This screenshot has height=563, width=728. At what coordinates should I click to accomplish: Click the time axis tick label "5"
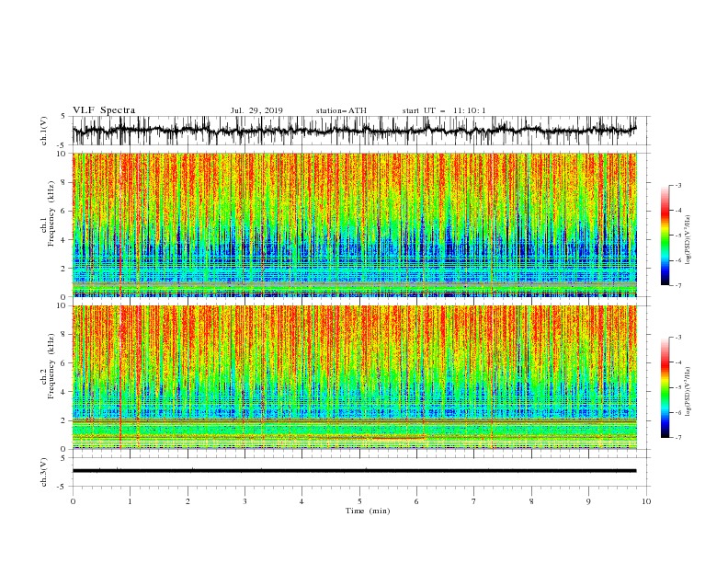(x=359, y=501)
